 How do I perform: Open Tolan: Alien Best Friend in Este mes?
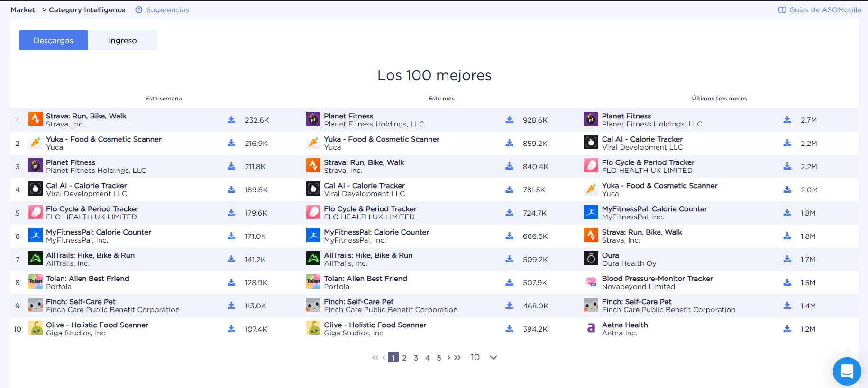point(365,279)
